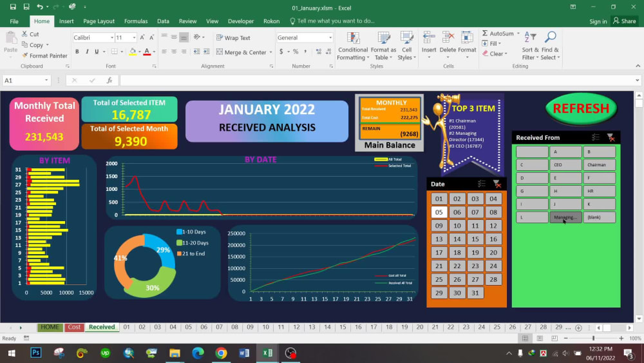Switch to the Insert ribbon tab
Viewport: 644px width, 363px height.
66,21
